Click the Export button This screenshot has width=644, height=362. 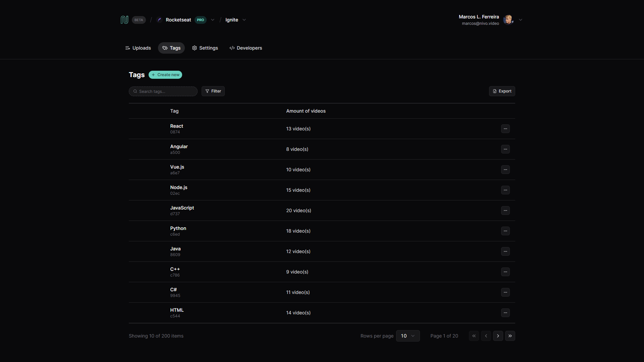pos(502,91)
